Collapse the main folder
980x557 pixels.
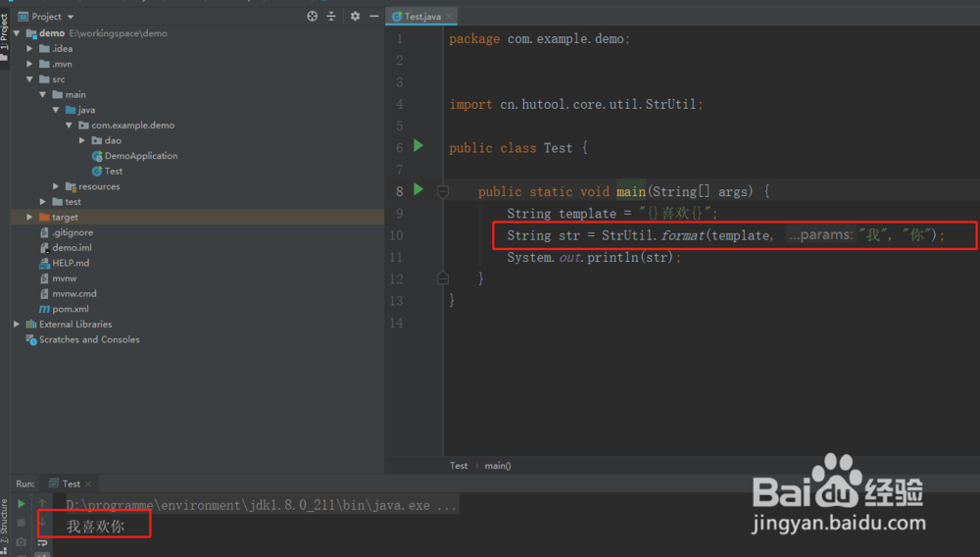click(x=42, y=94)
